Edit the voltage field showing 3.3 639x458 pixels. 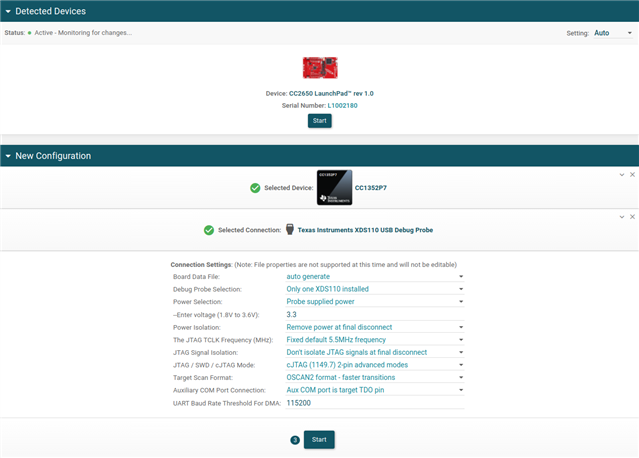point(375,315)
